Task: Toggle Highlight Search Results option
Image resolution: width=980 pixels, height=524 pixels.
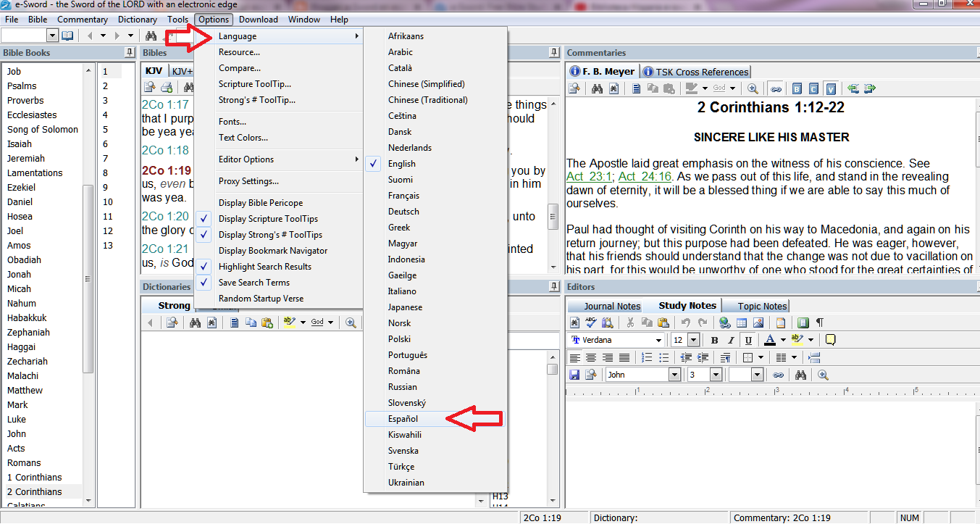Action: 264,267
